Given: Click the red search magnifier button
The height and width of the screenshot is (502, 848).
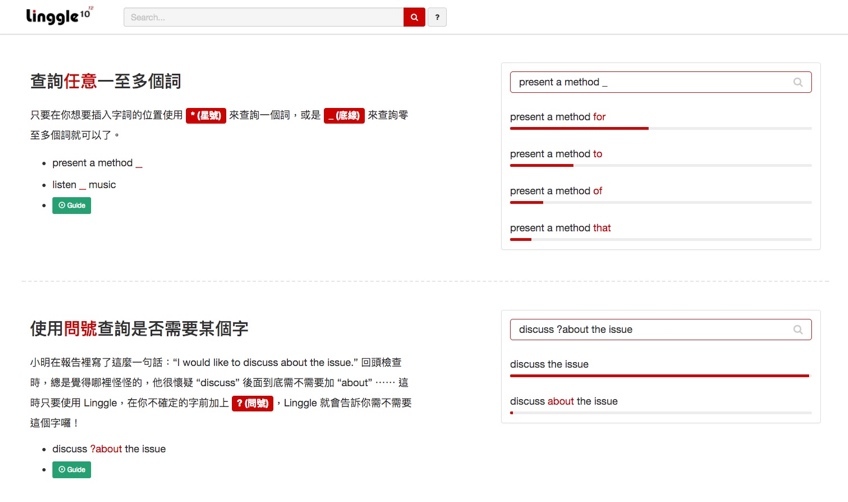Looking at the screenshot, I should (414, 17).
